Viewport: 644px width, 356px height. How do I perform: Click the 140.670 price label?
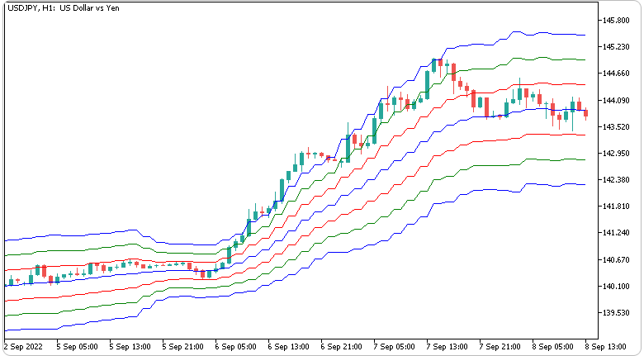[x=616, y=260]
